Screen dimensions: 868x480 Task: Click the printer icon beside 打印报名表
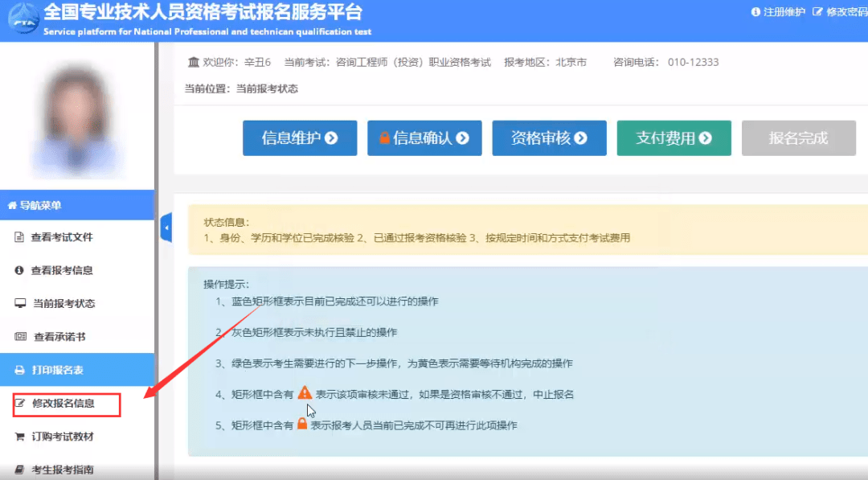tap(19, 370)
